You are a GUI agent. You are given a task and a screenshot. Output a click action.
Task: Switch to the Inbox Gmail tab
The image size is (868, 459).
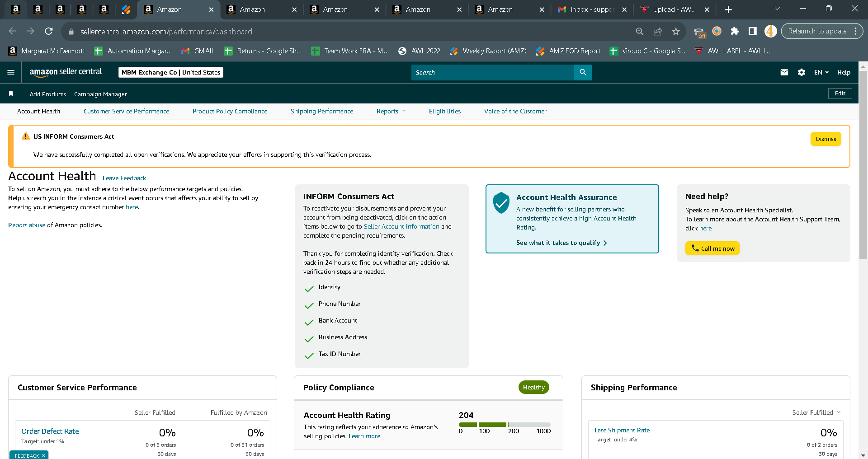tap(592, 9)
